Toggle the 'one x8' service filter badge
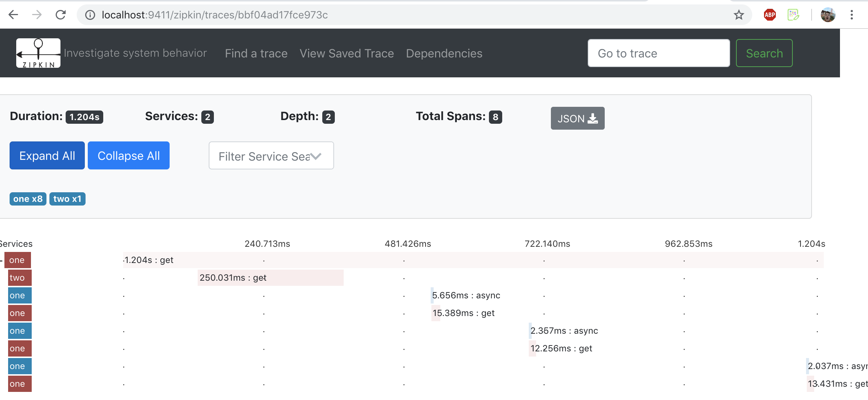The height and width of the screenshot is (400, 868). pyautogui.click(x=28, y=199)
